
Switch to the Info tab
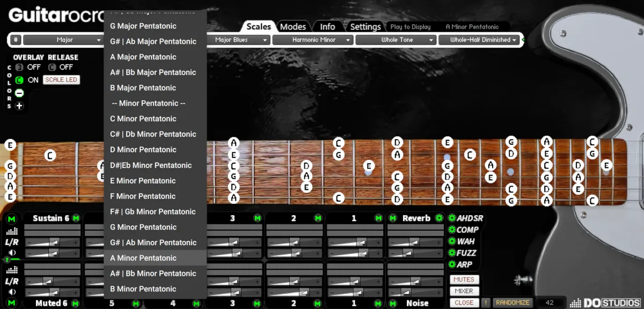(327, 26)
